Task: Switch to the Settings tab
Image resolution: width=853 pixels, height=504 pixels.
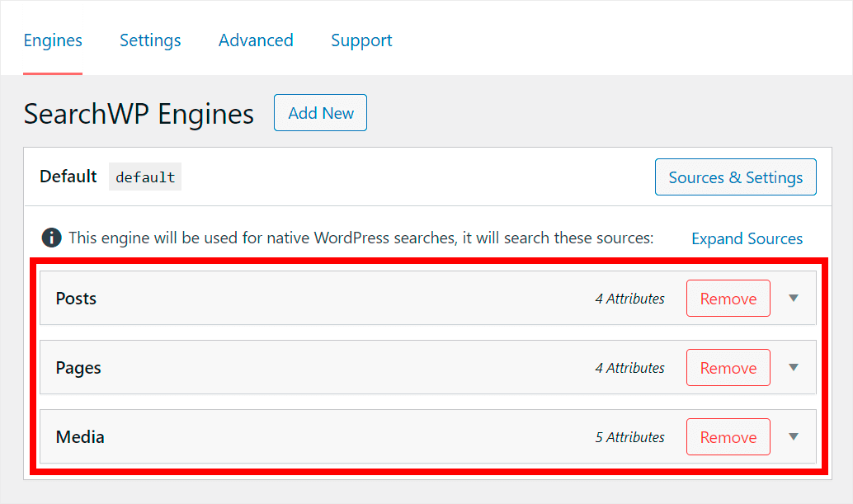Action: click(x=150, y=40)
